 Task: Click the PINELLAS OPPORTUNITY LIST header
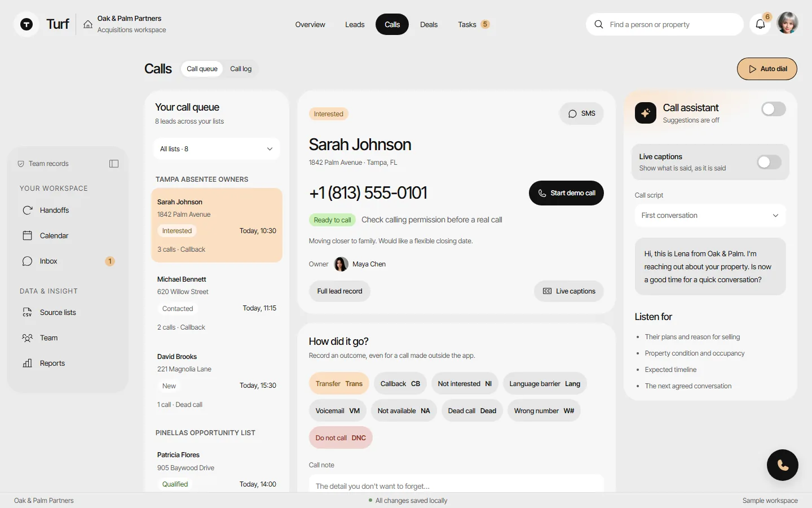coord(205,433)
